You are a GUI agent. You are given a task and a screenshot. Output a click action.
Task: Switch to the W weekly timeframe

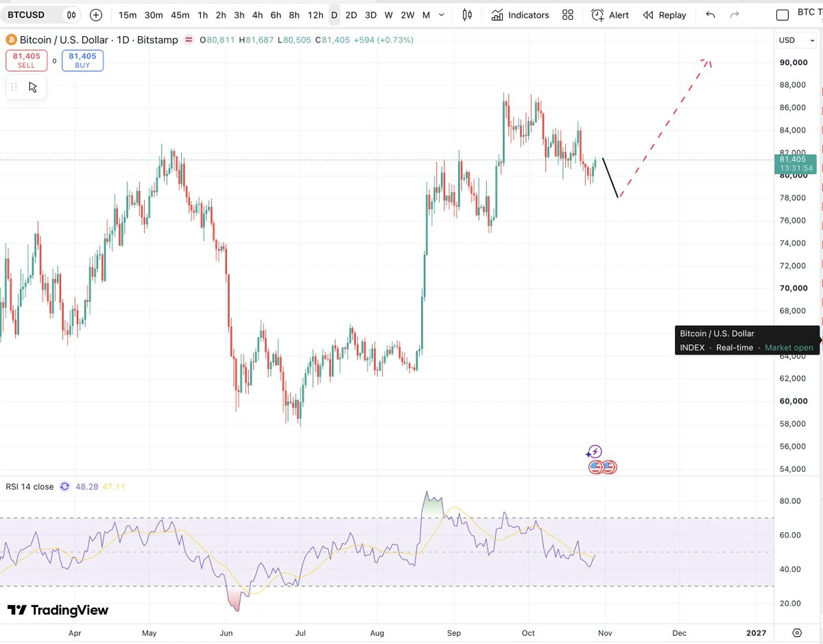pyautogui.click(x=388, y=15)
